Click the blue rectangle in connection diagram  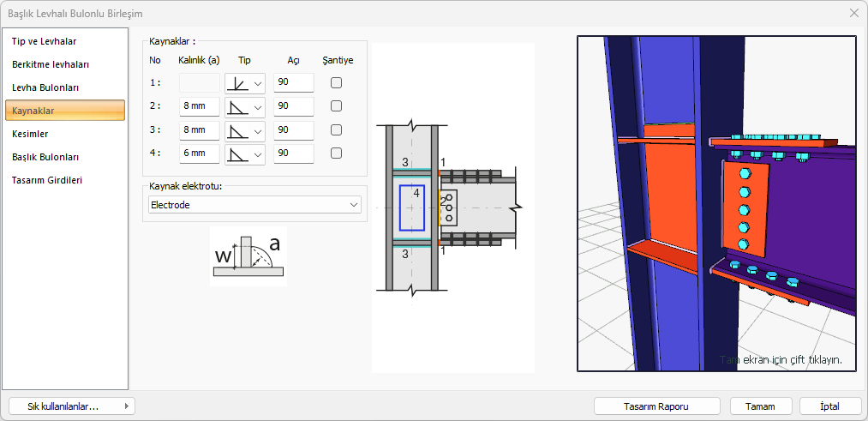point(411,207)
